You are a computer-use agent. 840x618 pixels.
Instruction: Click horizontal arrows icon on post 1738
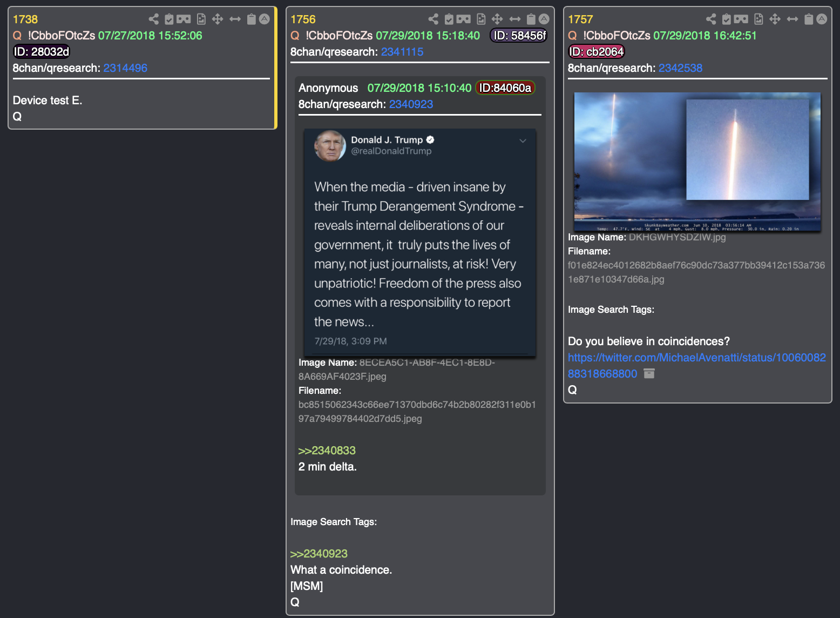tap(235, 19)
